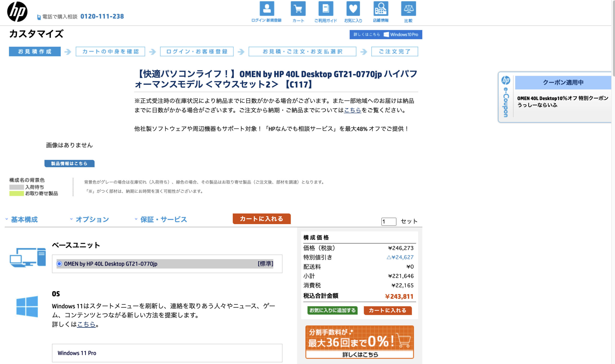
Task: Open こちら link under OS description
Action: [86, 324]
